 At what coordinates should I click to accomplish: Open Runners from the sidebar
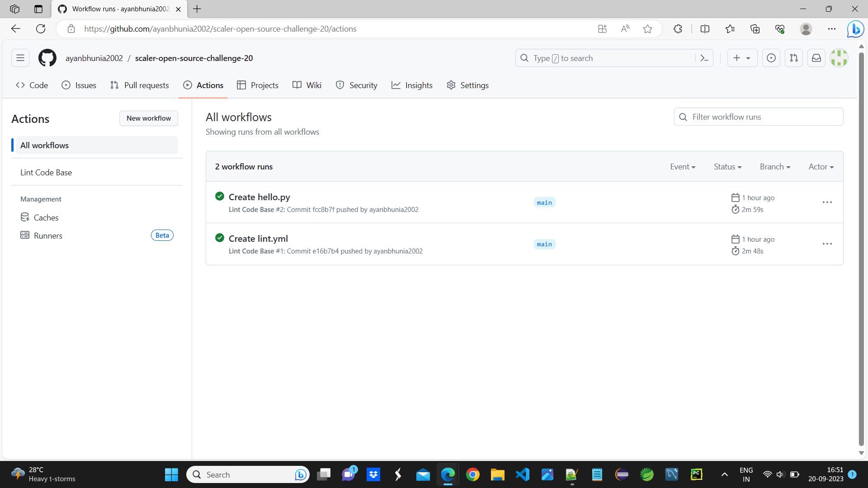click(48, 235)
